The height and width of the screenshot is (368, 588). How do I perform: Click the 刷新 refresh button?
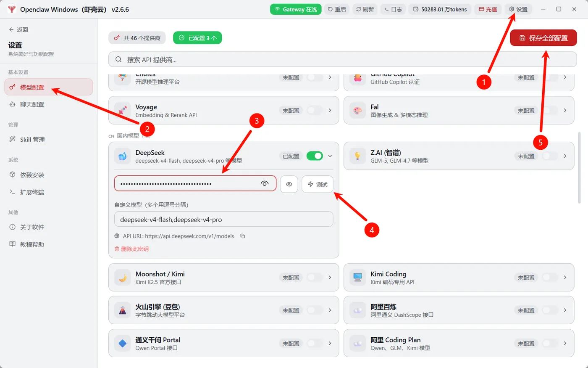[x=365, y=9]
